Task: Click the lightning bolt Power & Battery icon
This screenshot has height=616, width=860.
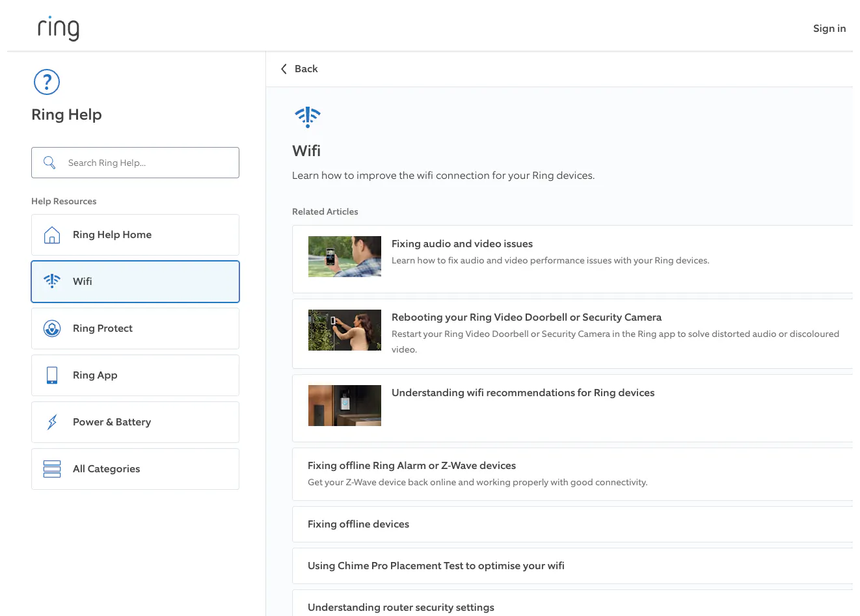Action: [x=52, y=422]
